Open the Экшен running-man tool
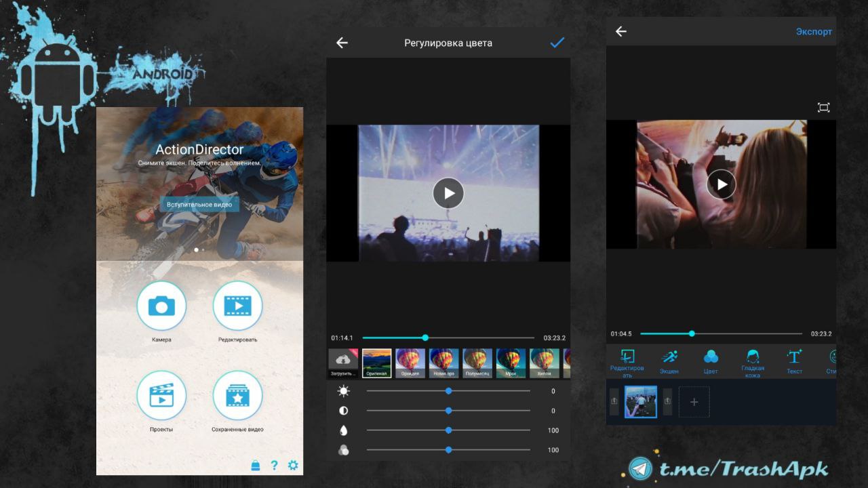This screenshot has height=488, width=868. pos(669,362)
